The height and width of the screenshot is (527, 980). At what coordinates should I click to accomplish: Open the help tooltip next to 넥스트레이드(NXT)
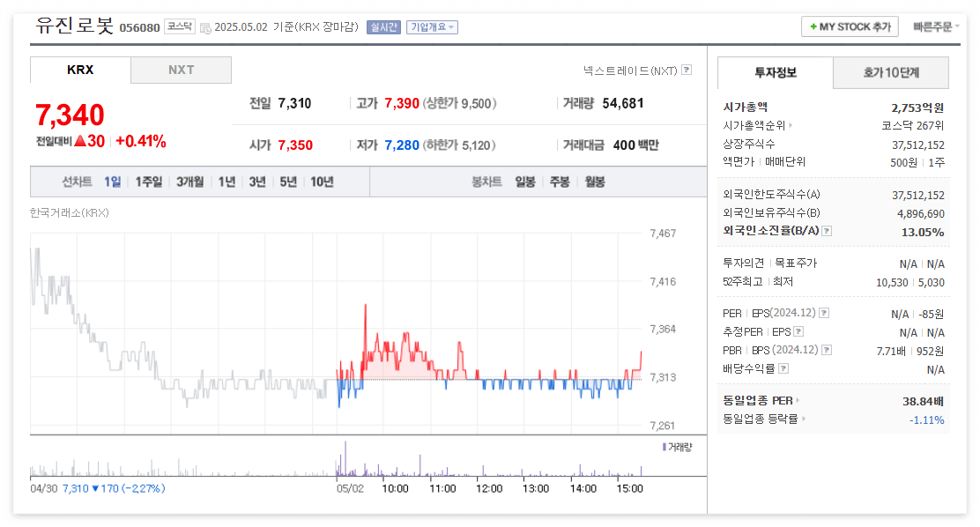click(687, 71)
